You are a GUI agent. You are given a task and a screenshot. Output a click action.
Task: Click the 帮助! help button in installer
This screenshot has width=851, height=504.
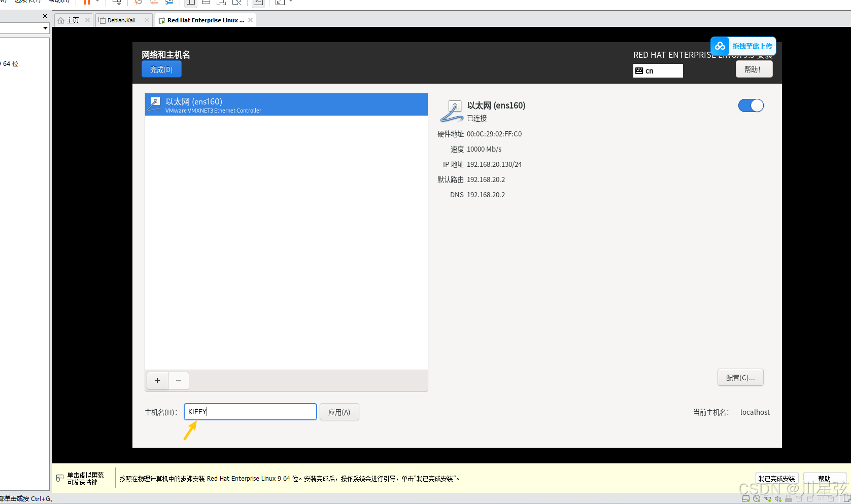pyautogui.click(x=754, y=69)
